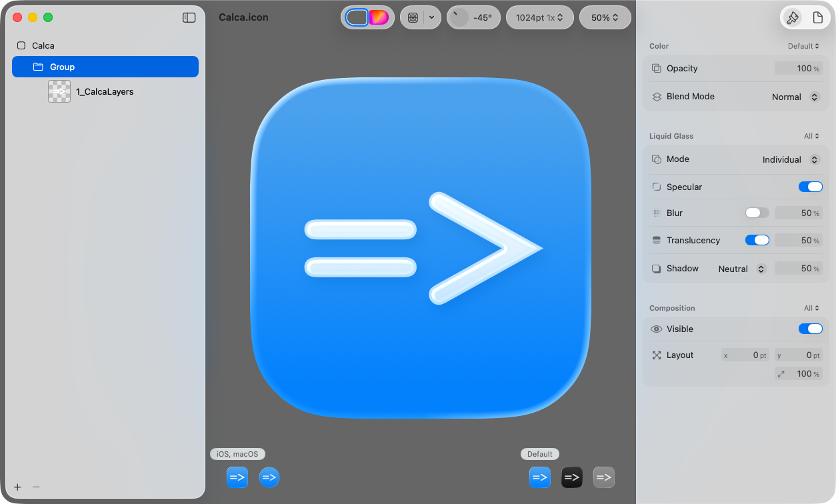The width and height of the screenshot is (836, 504).
Task: Select the 1_CalcaLayers layer
Action: (105, 91)
